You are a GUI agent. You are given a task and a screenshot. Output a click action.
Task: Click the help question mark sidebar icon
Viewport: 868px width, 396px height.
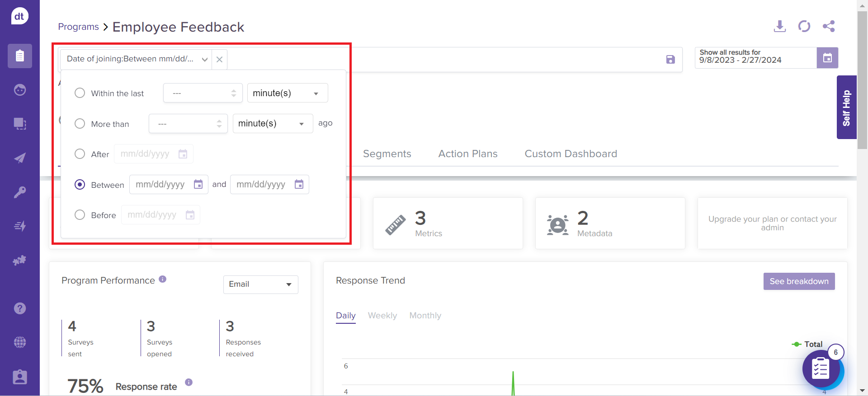(20, 308)
